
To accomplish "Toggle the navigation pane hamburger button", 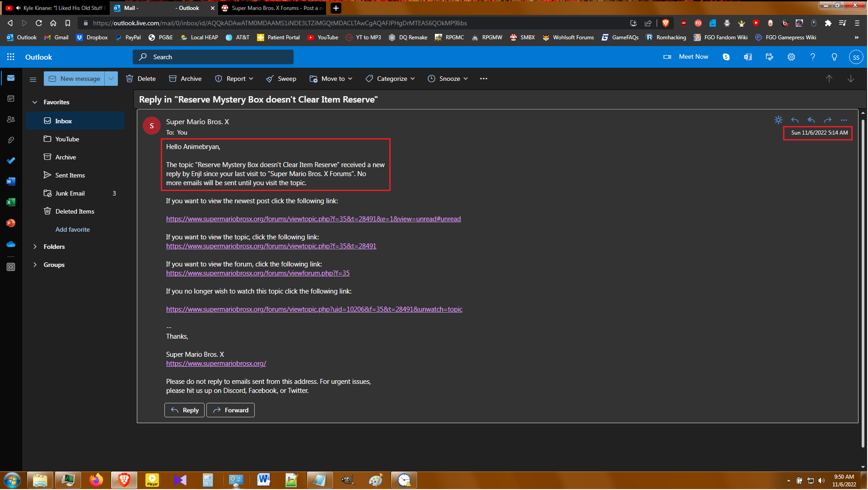I will tap(33, 79).
